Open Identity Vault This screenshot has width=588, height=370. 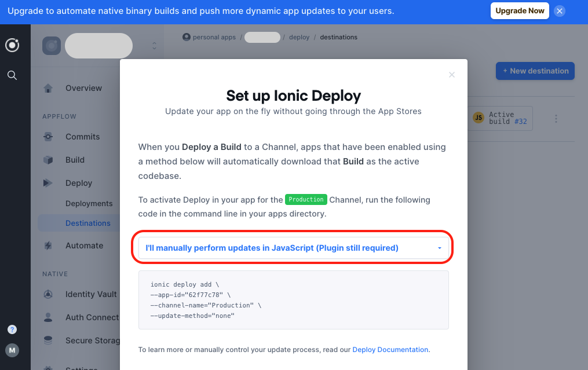pyautogui.click(x=91, y=294)
